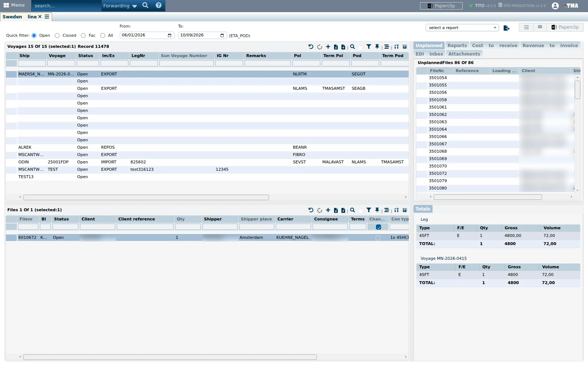
Task: Open the Forwarding module dropdown
Action: click(120, 6)
